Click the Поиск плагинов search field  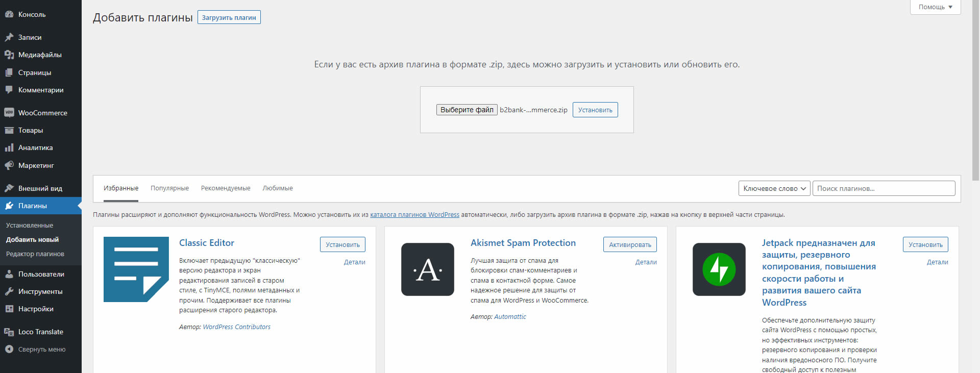pyautogui.click(x=884, y=188)
